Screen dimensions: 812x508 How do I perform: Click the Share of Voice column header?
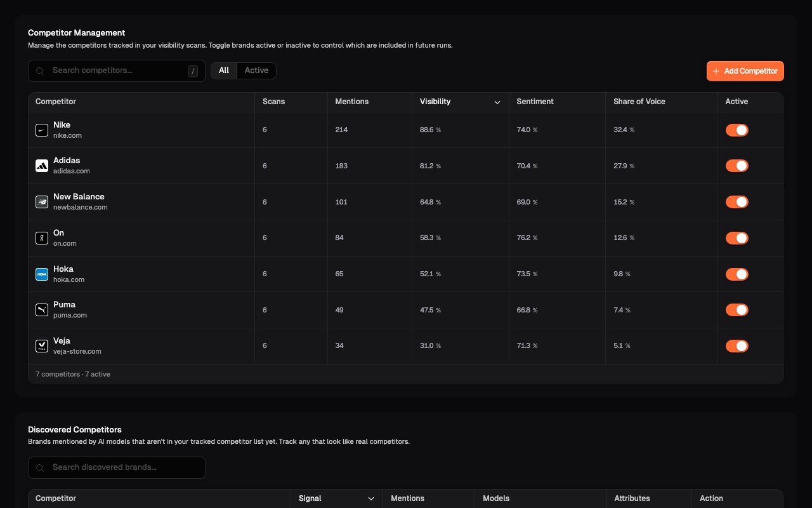(x=639, y=102)
